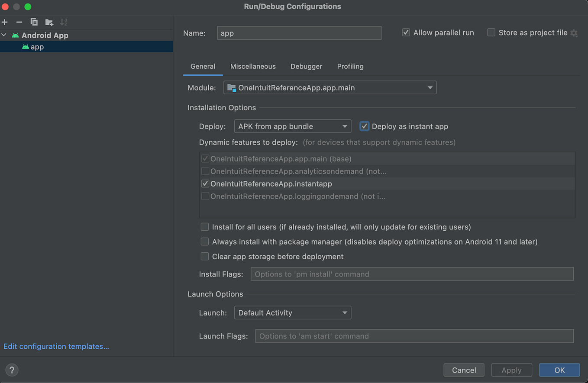Create a new folder using the folder icon
The height and width of the screenshot is (383, 588).
point(48,22)
